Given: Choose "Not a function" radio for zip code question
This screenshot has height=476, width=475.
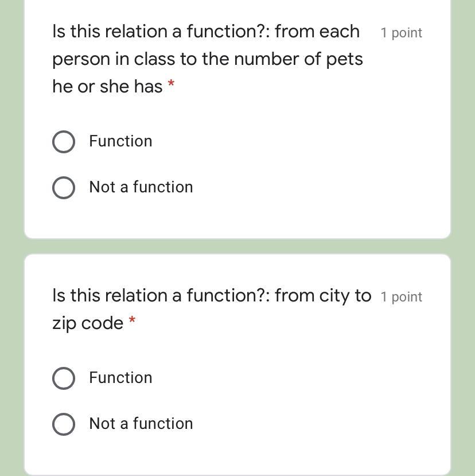Looking at the screenshot, I should (63, 424).
